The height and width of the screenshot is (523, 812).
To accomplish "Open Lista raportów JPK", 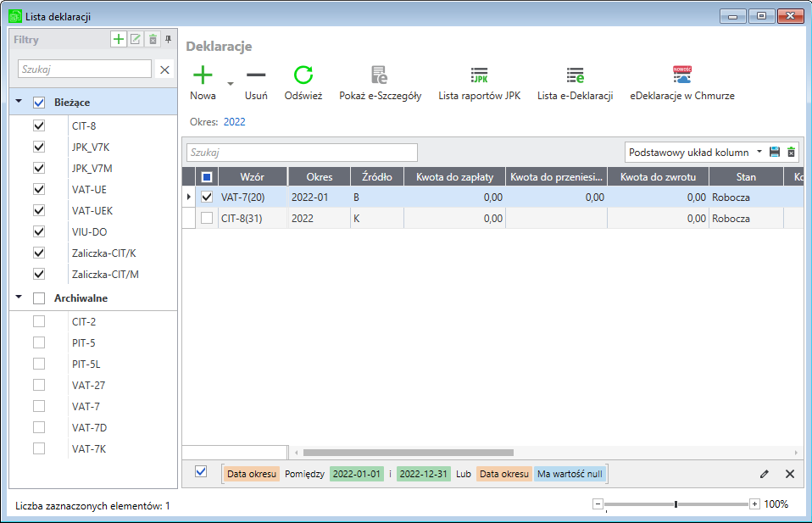I will coord(479,75).
